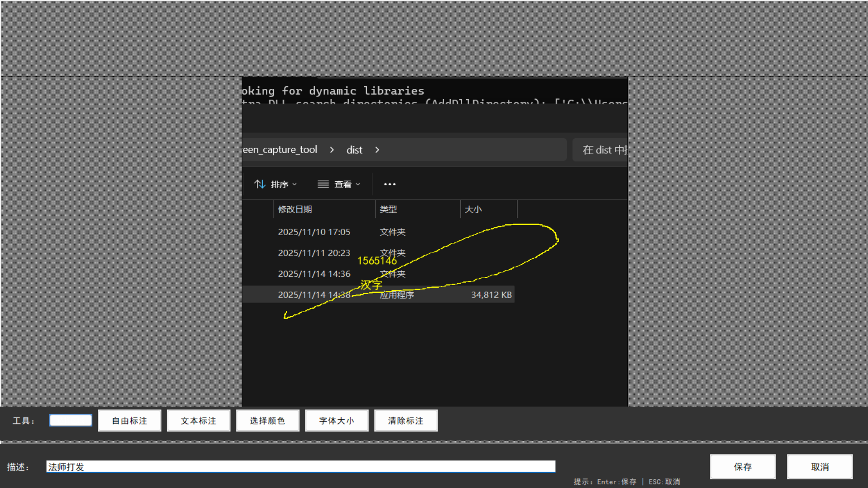This screenshot has width=868, height=488.
Task: Open the three-dots more options menu
Action: point(390,184)
